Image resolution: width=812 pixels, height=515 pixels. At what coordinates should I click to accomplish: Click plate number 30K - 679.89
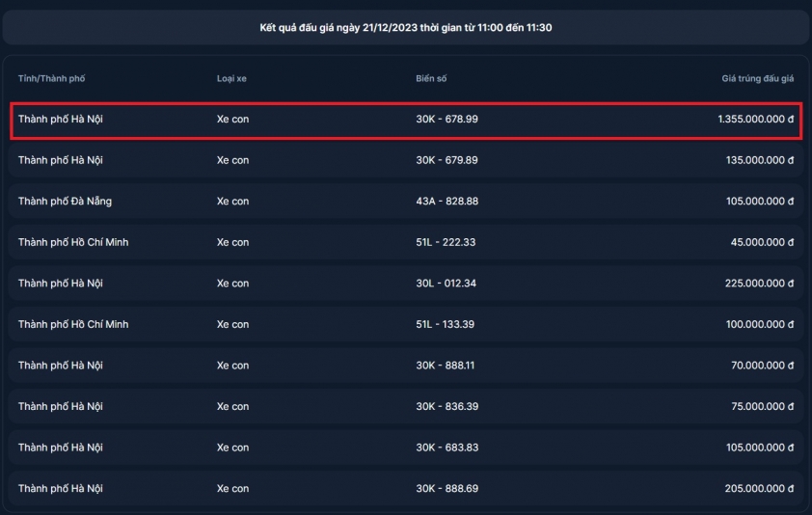coord(447,160)
